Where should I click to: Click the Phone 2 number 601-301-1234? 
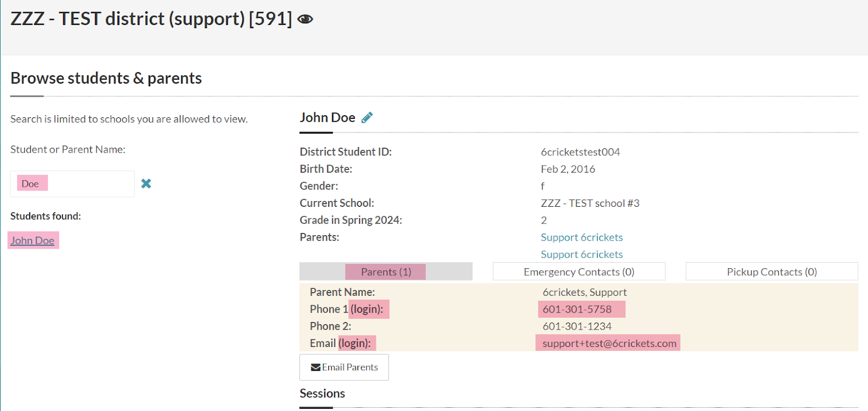click(577, 326)
